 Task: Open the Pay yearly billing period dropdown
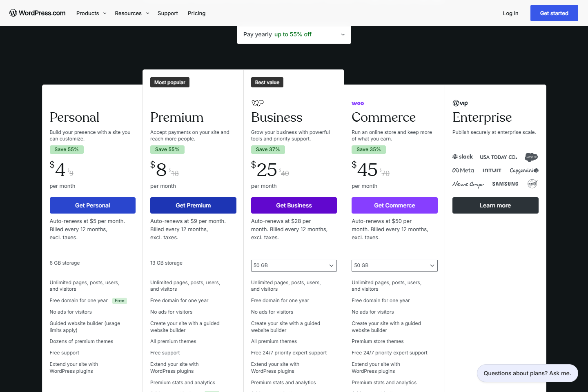coord(294,35)
